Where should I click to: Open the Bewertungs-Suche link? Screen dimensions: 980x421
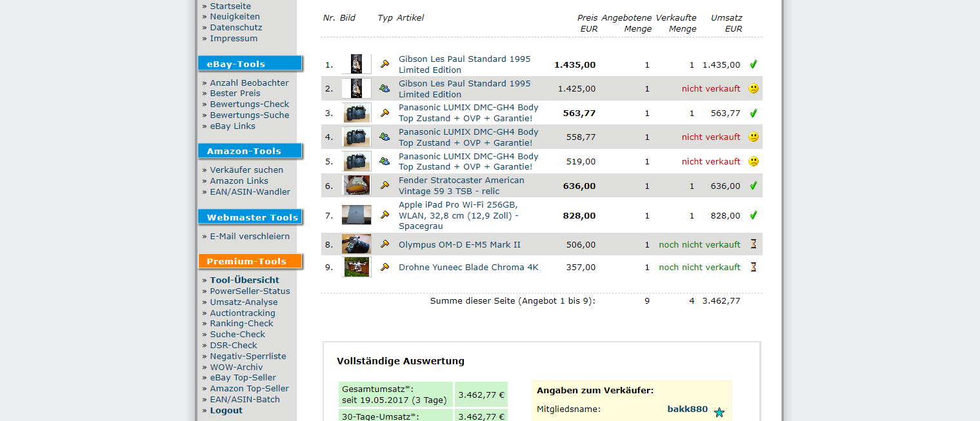pos(250,115)
